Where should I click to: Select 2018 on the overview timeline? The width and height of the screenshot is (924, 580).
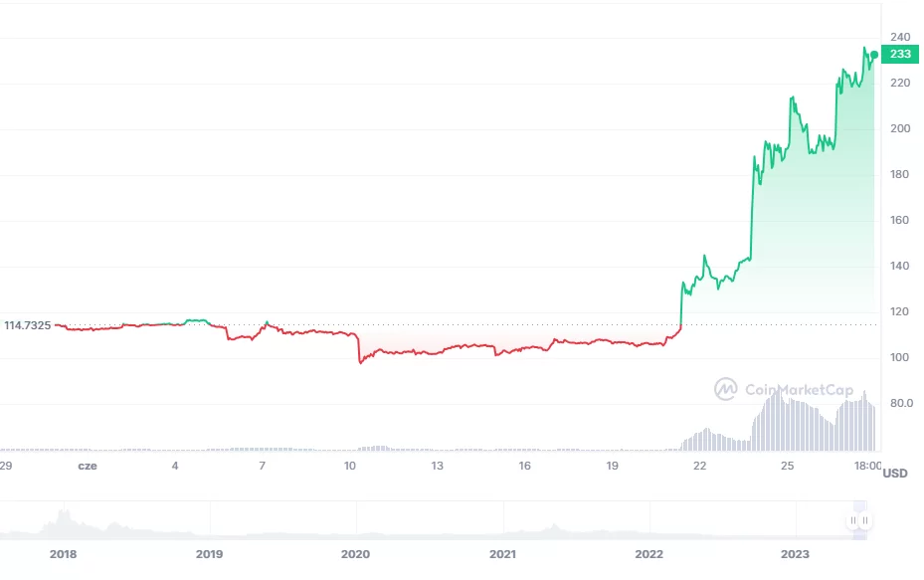(63, 553)
